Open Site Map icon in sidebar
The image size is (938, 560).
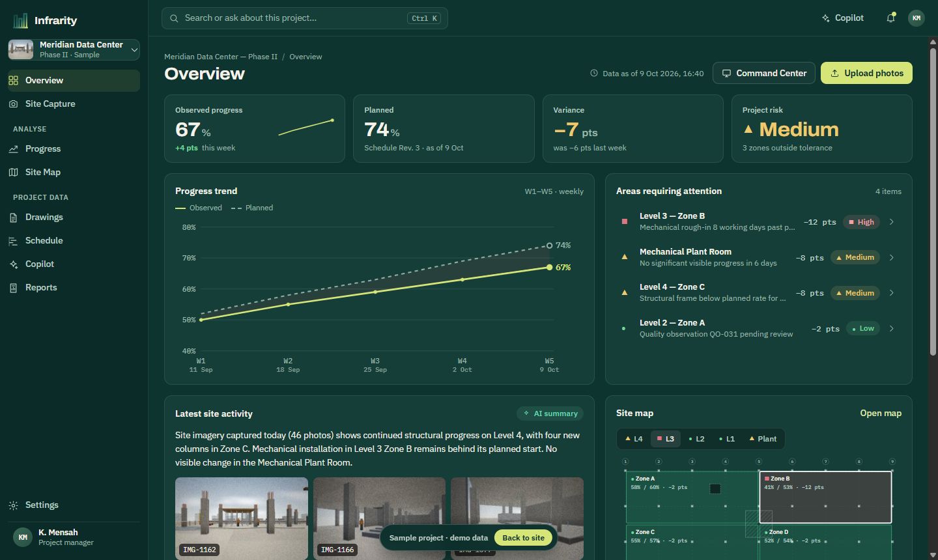(14, 173)
